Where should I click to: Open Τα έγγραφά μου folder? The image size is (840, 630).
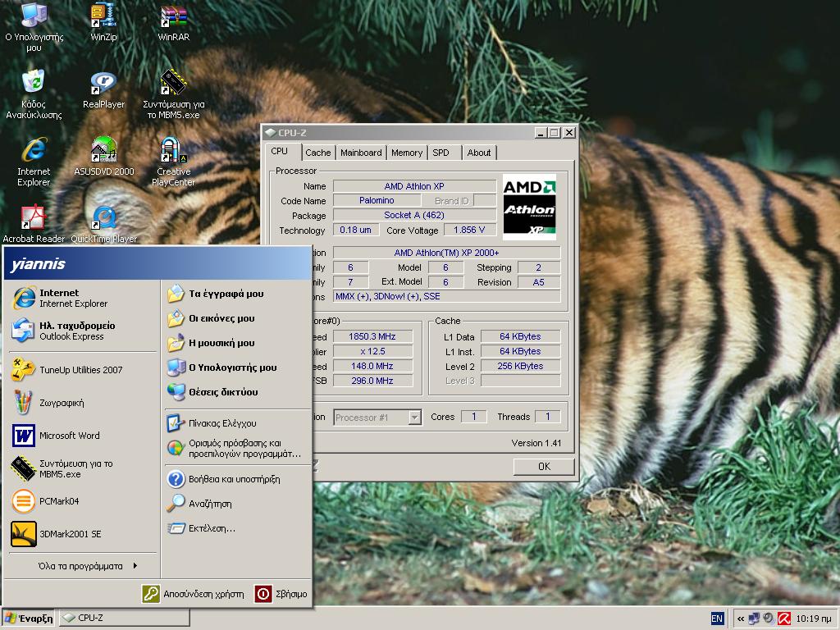click(x=235, y=294)
